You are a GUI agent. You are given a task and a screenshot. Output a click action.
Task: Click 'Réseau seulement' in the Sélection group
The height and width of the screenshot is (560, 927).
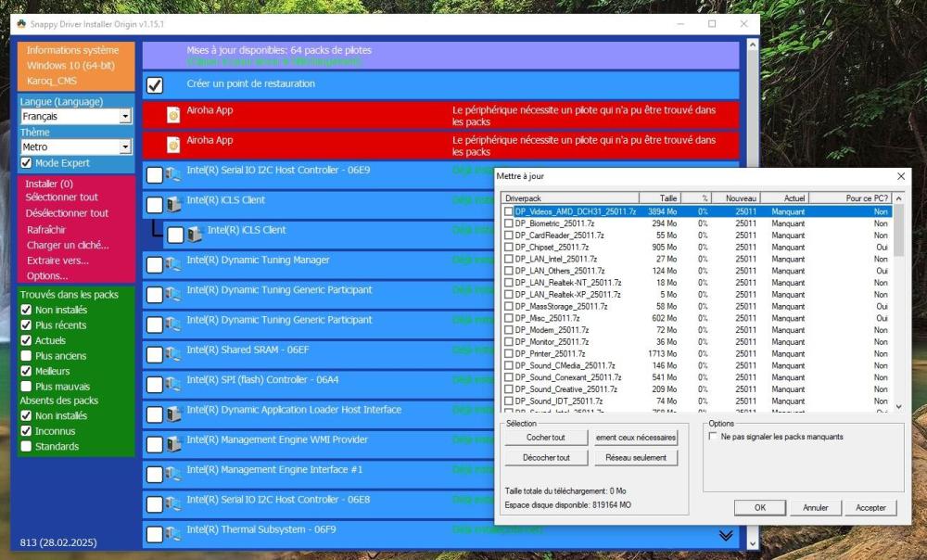coord(636,458)
